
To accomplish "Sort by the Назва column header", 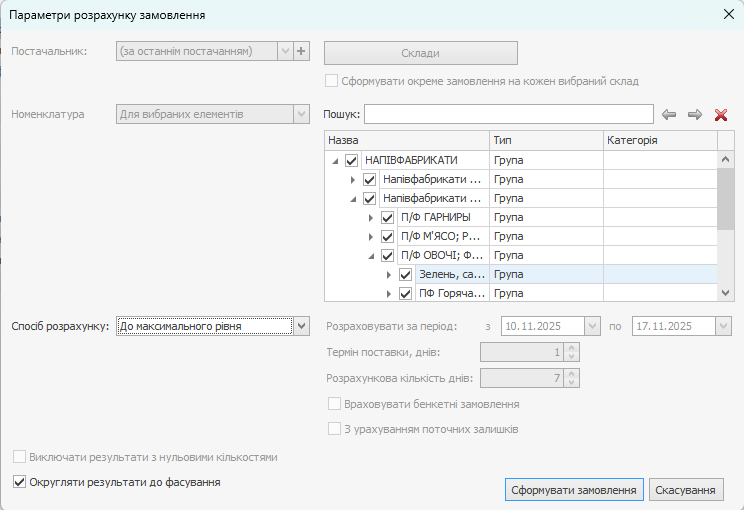I will 406,141.
